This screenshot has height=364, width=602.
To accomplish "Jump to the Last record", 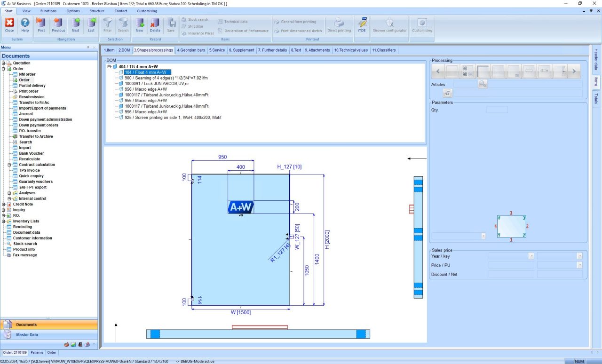I will click(x=91, y=24).
